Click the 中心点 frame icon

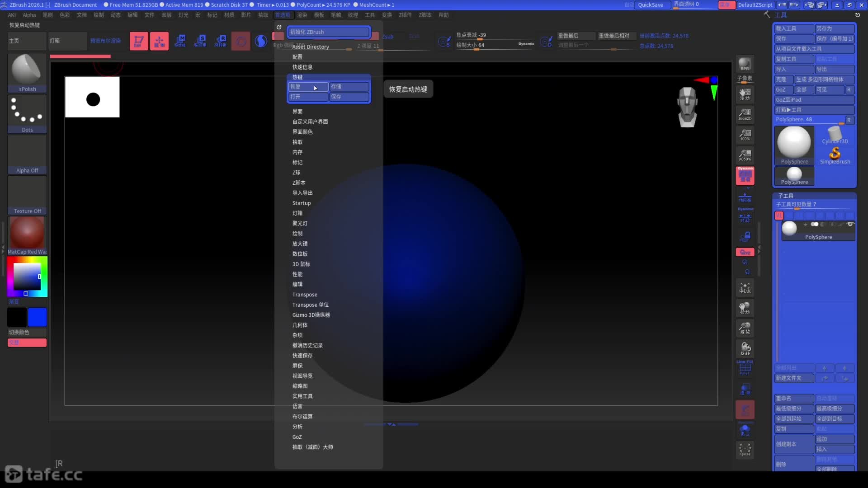(x=745, y=288)
